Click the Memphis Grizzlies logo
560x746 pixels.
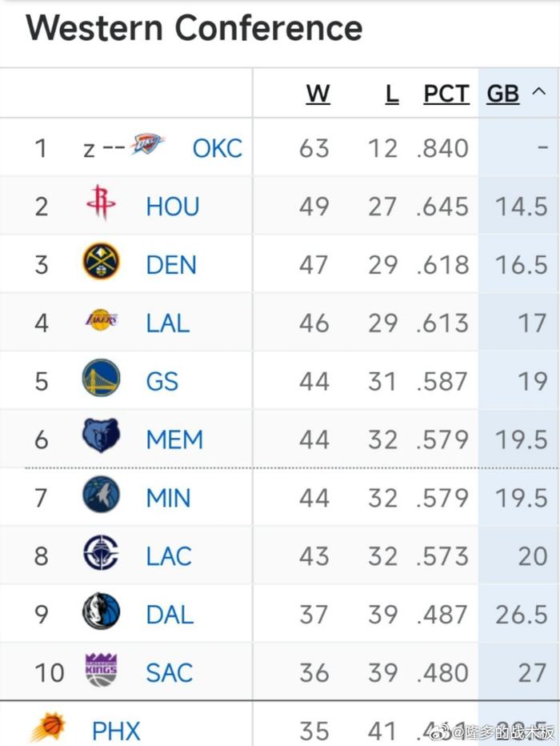[x=101, y=438]
